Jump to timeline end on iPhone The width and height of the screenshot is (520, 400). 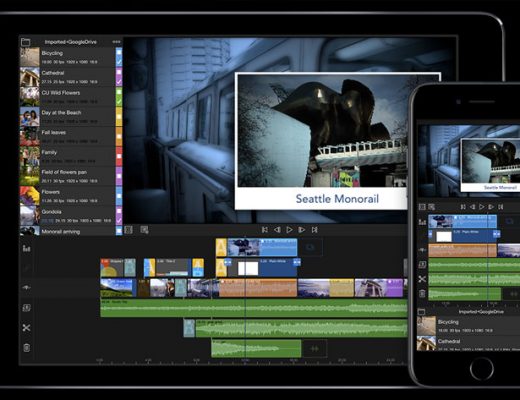(500, 207)
